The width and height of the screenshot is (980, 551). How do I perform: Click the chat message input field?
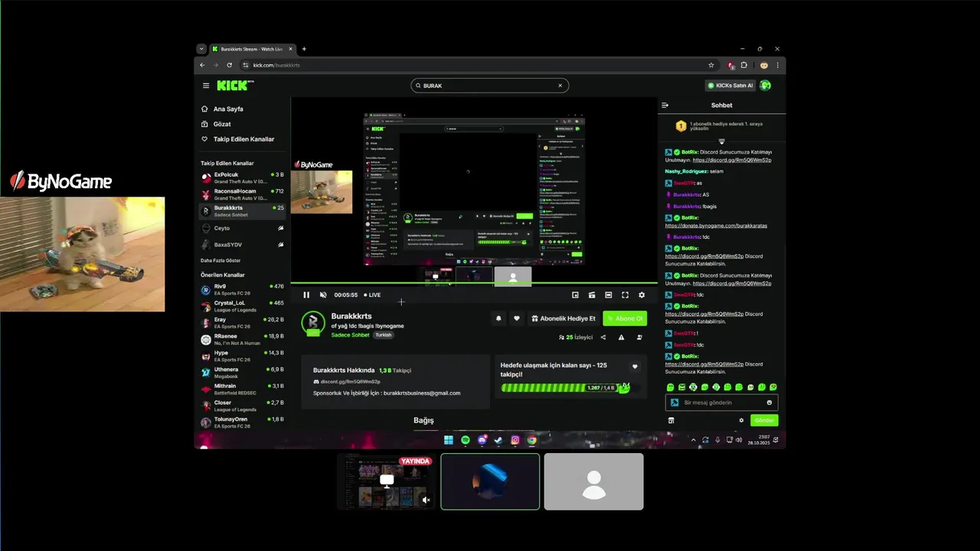point(721,403)
